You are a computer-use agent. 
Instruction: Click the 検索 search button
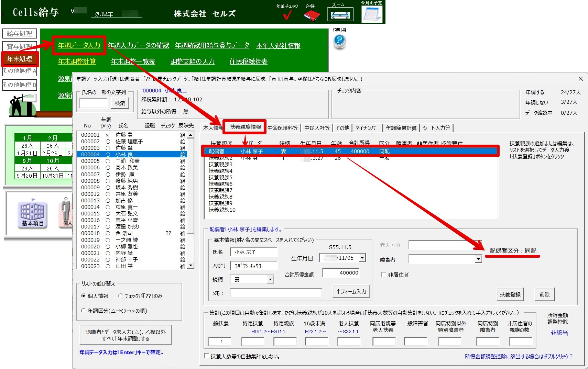[120, 103]
